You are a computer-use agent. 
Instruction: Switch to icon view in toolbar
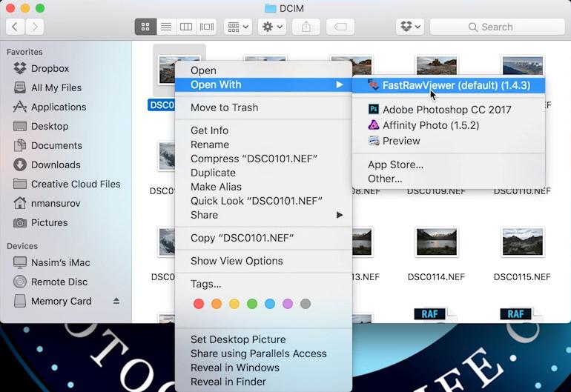[x=145, y=27]
